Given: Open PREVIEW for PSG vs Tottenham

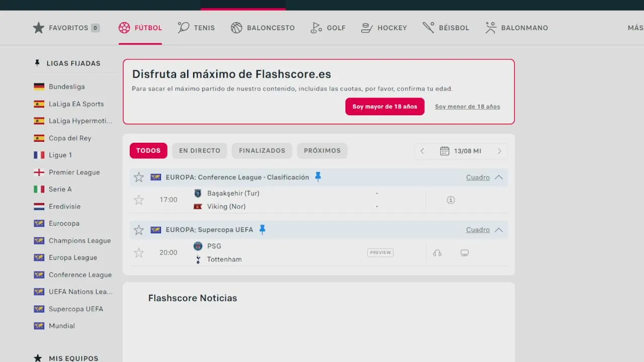Looking at the screenshot, I should (380, 252).
